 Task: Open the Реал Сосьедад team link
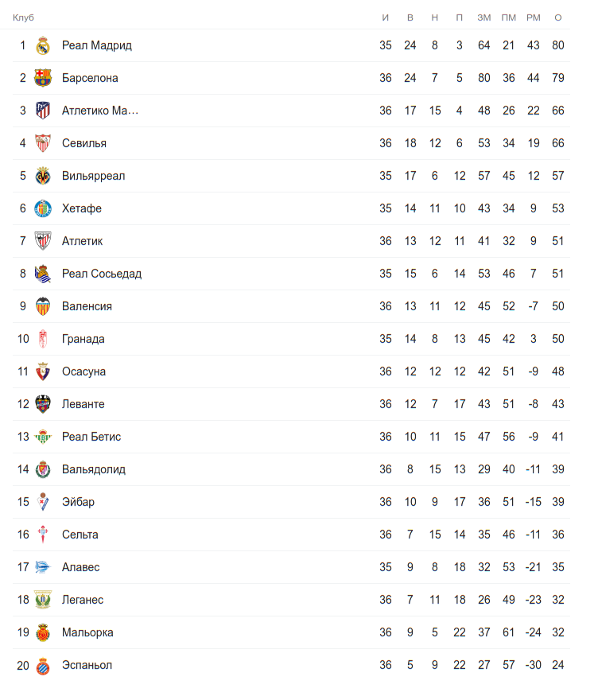[x=102, y=274]
